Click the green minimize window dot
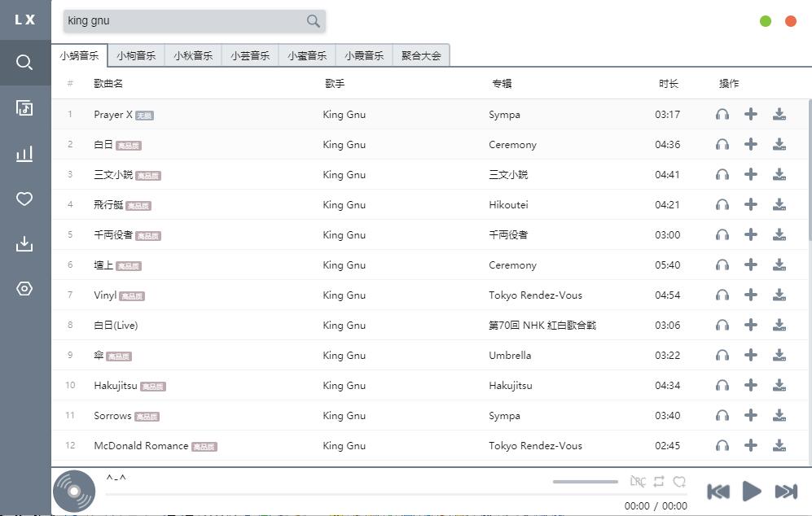This screenshot has height=516, width=812. click(766, 21)
